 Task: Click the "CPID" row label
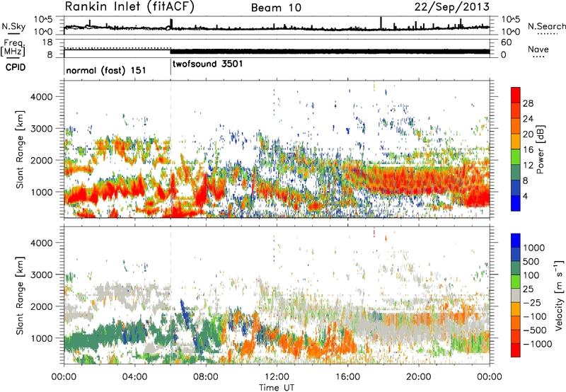16,67
